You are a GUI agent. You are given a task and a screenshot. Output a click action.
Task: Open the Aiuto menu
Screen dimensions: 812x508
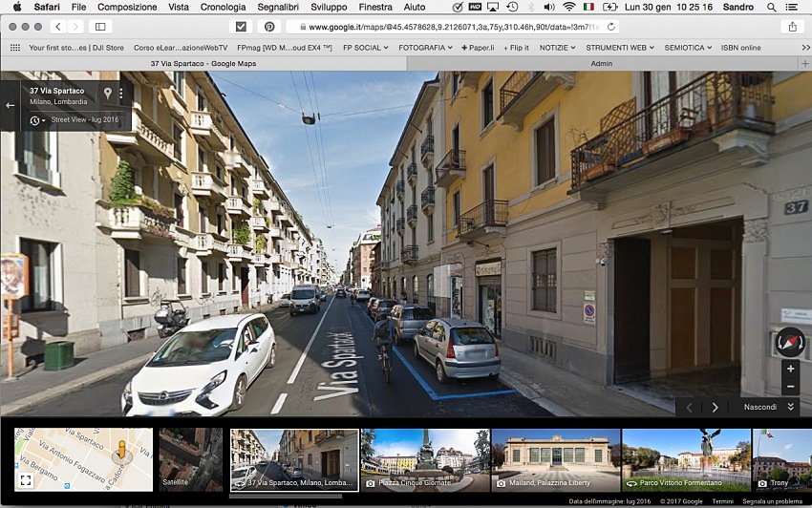415,8
